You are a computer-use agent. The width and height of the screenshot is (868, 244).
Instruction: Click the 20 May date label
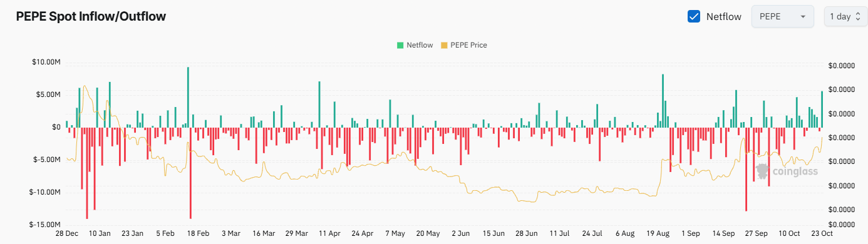click(x=428, y=233)
